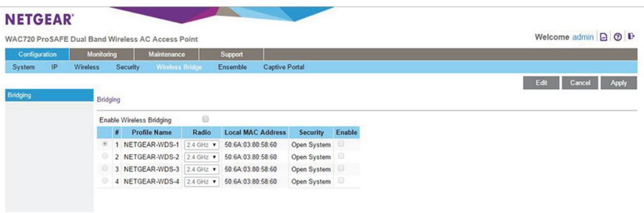644x213 pixels.
Task: Open Radio dropdown for NETGEAR-WDS-3
Action: point(201,169)
